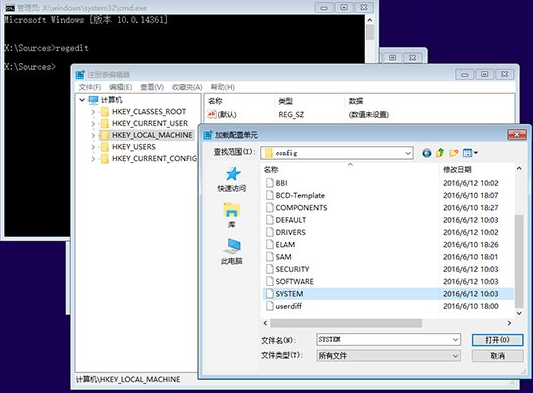
Task: Expand the HKEY_CURRENT_USER node arrow
Action: click(93, 123)
